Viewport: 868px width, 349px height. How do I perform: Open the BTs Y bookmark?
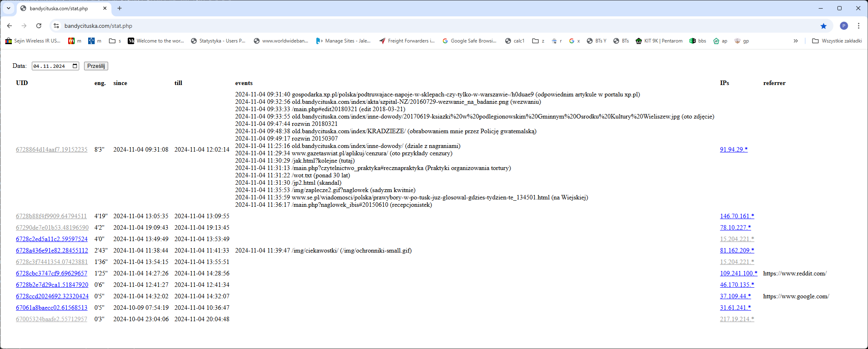pos(597,41)
